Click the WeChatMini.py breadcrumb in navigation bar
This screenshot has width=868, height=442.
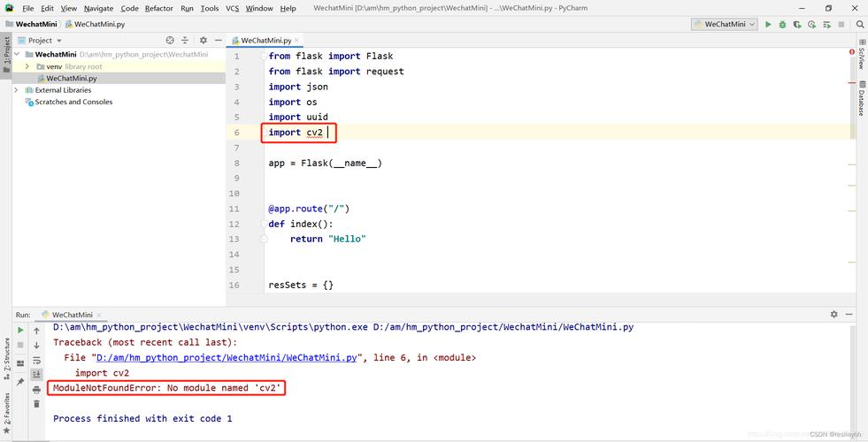(96, 25)
